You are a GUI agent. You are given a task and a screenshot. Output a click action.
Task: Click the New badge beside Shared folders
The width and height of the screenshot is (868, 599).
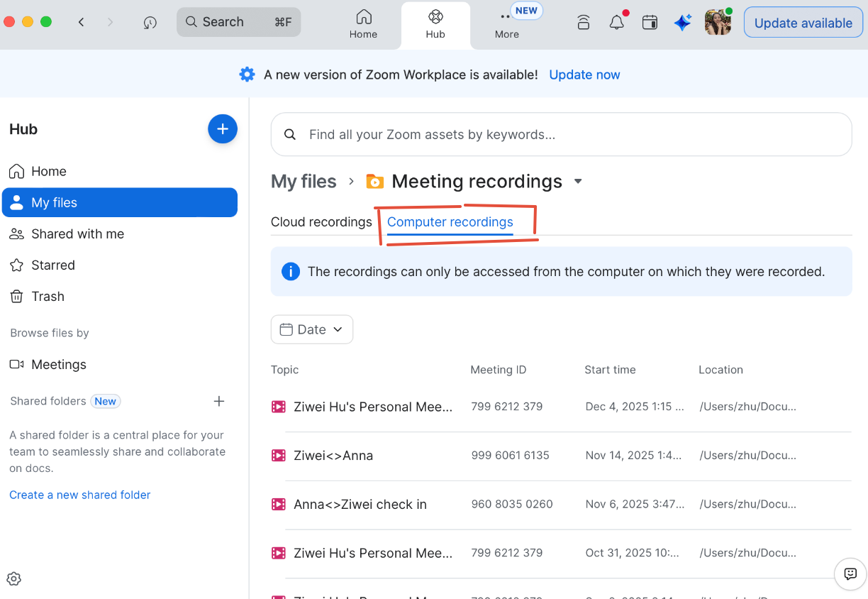click(105, 401)
